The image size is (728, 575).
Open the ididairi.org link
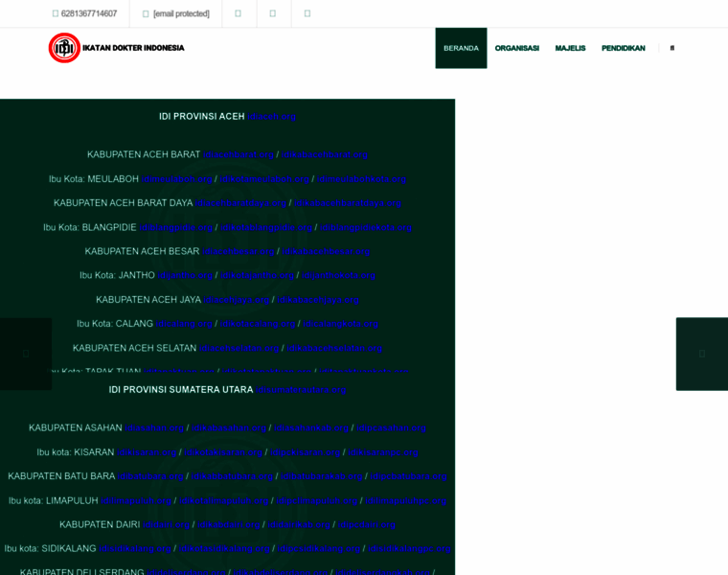pos(167,525)
